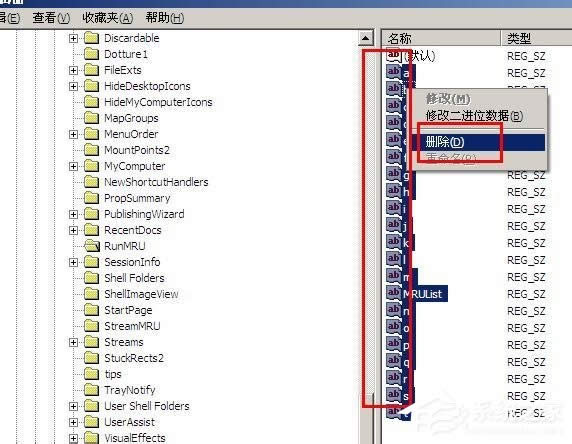Image resolution: width=572 pixels, height=444 pixels.
Task: Expand the MenuOrder key
Action: click(73, 134)
